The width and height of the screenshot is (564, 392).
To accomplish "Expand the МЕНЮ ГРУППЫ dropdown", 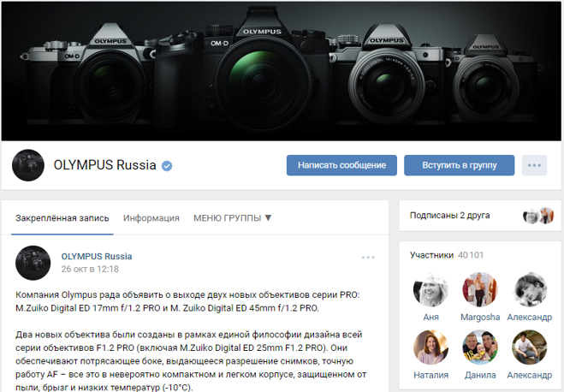I will pos(233,218).
